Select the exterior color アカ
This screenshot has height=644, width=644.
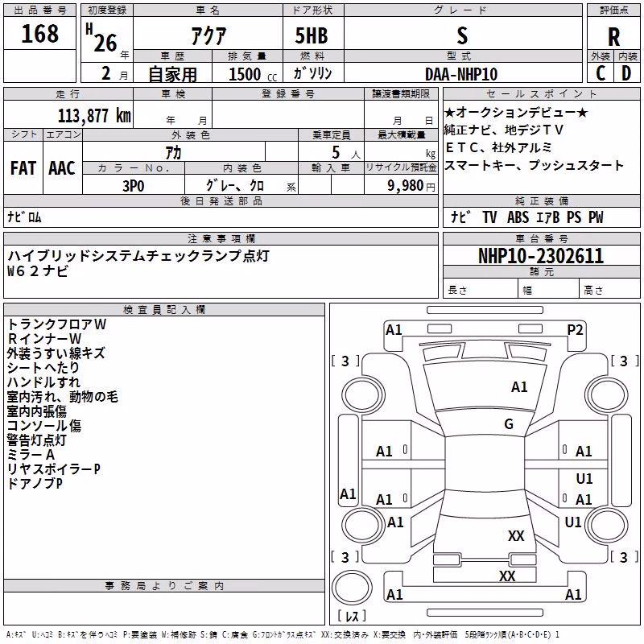[x=173, y=153]
